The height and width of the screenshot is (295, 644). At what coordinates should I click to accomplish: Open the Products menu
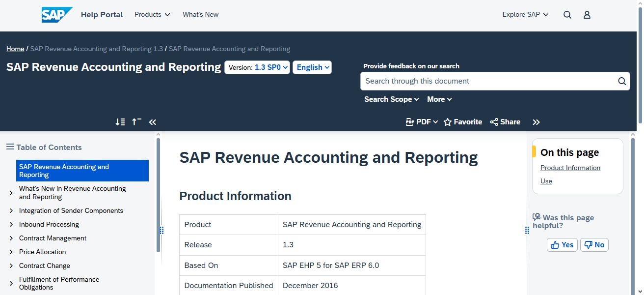(152, 14)
